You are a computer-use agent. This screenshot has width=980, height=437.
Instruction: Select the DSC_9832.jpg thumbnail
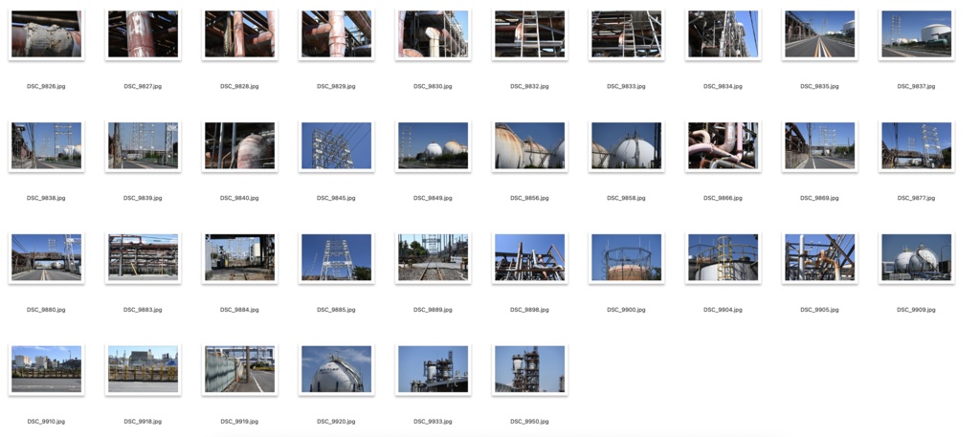tap(530, 34)
